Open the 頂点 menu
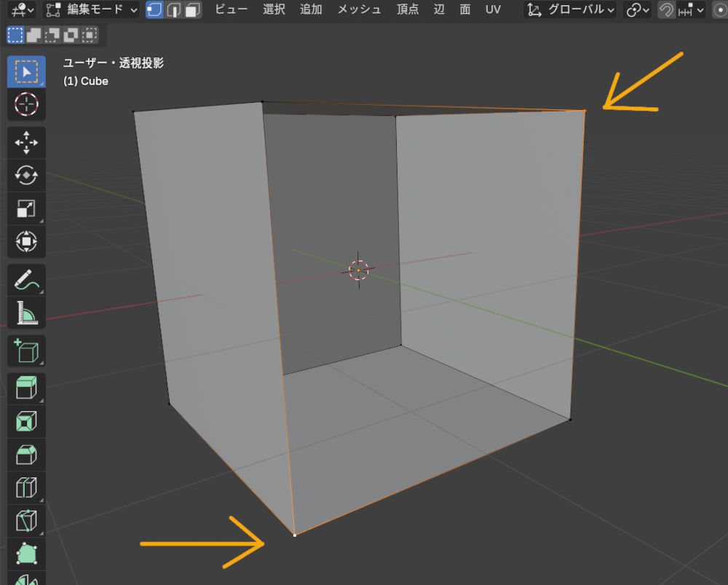 [x=407, y=10]
